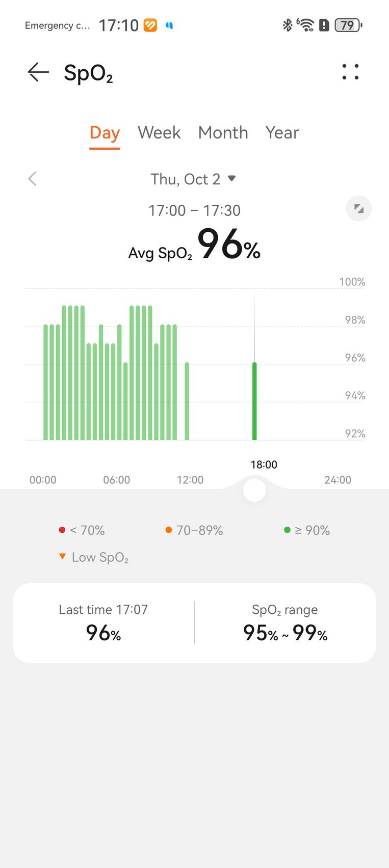Tap the orange Low SpO₂ triangle marker
Screen dimensions: 389x868
[62, 556]
